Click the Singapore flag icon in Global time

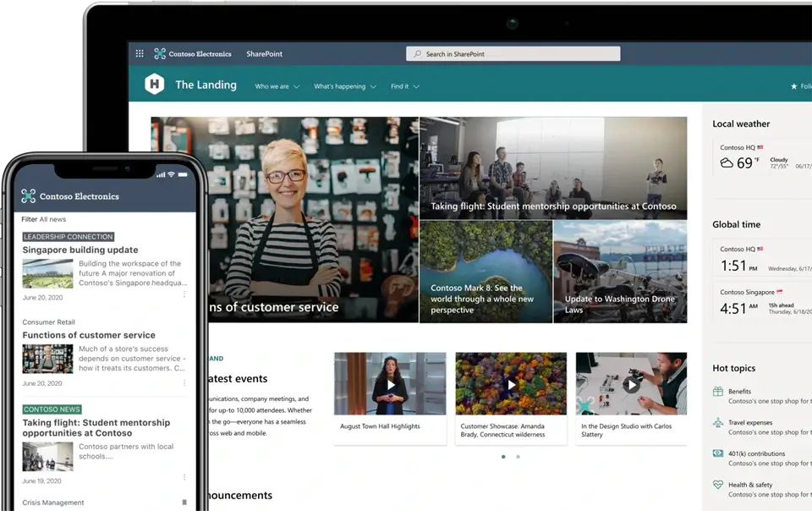[780, 292]
